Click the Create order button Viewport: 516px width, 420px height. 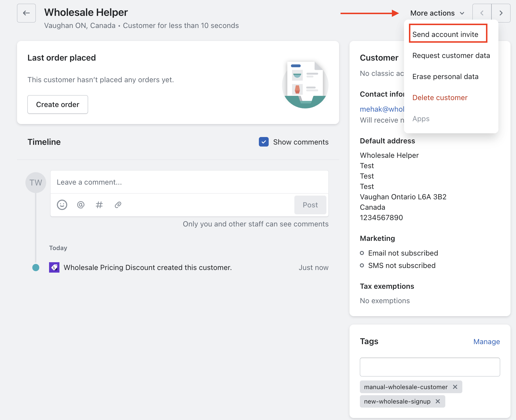(58, 104)
